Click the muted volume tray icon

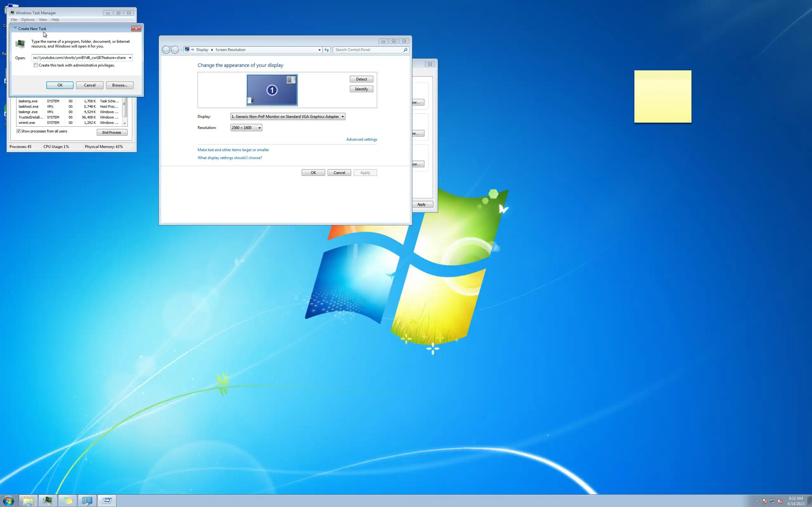tap(780, 501)
